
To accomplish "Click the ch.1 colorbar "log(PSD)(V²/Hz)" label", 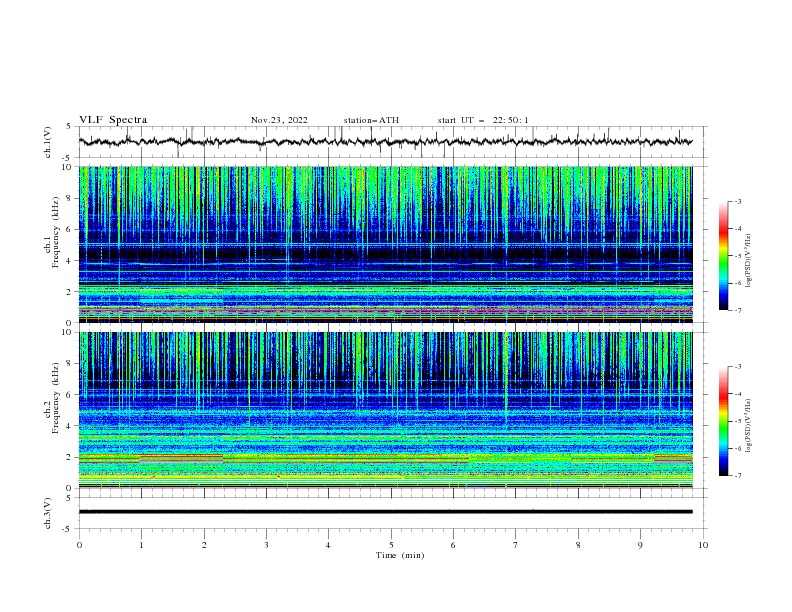I will (x=749, y=261).
